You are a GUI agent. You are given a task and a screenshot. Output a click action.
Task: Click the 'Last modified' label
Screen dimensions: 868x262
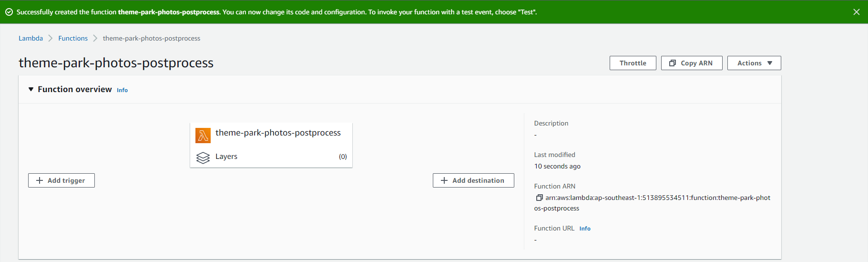coord(554,155)
